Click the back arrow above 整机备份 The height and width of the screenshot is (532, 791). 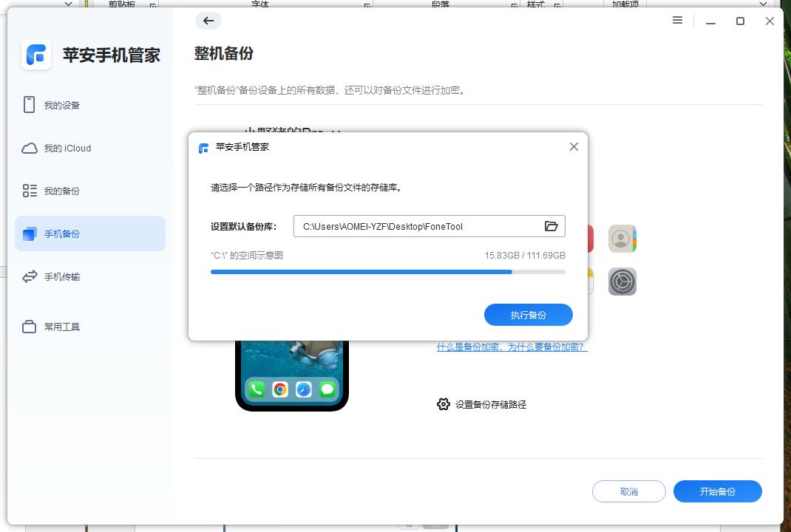tap(208, 21)
